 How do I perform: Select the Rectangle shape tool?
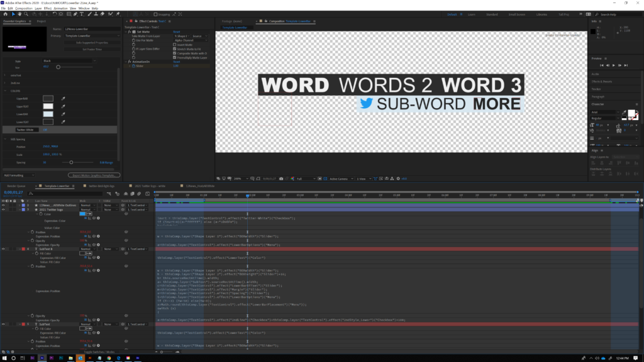click(69, 14)
